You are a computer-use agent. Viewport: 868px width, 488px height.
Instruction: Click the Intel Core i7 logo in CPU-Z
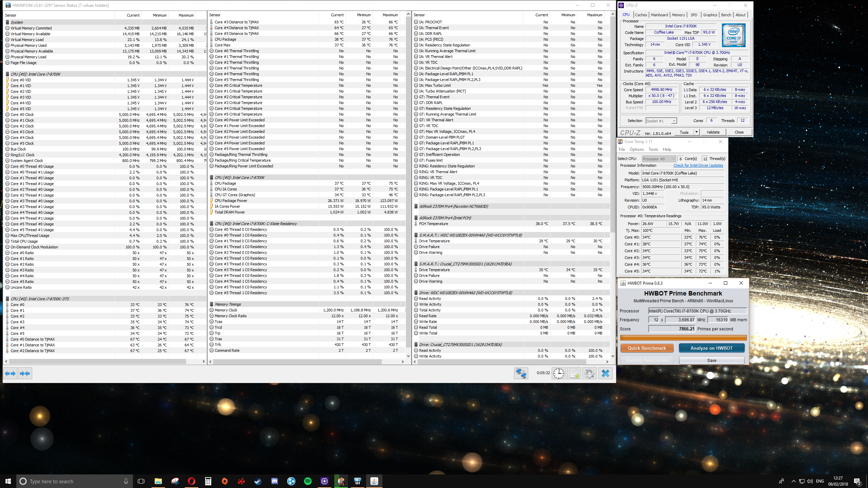pyautogui.click(x=733, y=35)
